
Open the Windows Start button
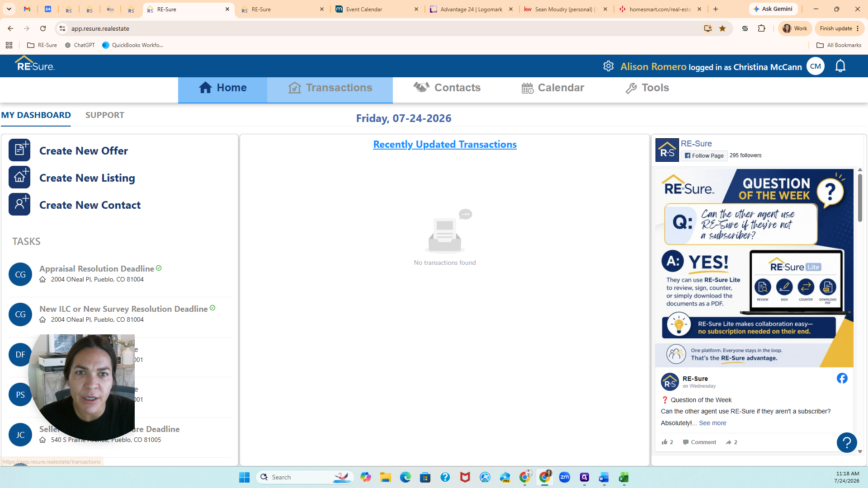(x=245, y=477)
